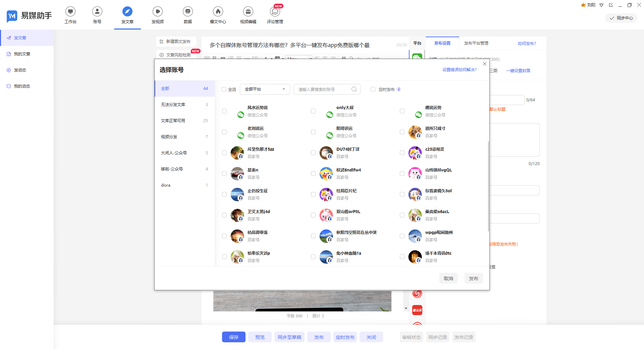Open the 评论管理 comment management panel
The width and height of the screenshot is (644, 349).
pyautogui.click(x=275, y=15)
